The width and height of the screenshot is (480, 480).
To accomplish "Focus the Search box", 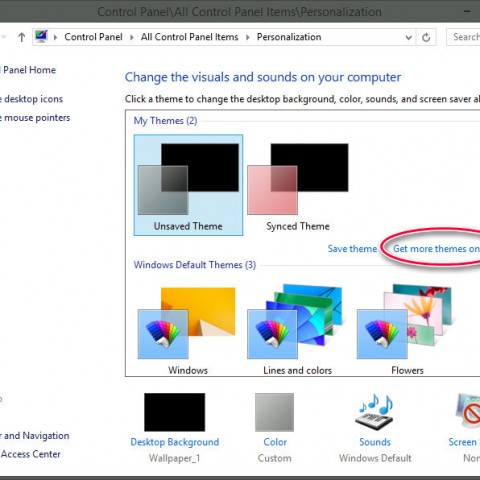I will (x=463, y=37).
